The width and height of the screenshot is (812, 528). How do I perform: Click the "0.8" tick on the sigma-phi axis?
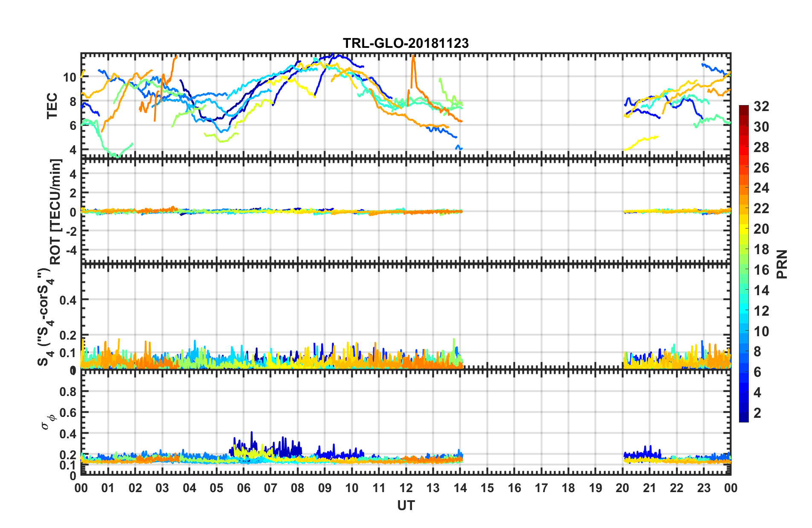(68, 392)
